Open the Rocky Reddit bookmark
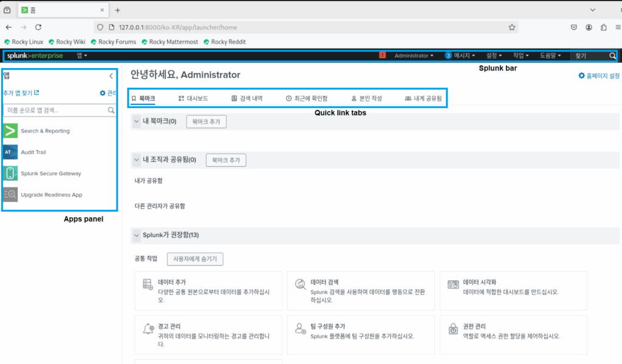 tap(224, 42)
